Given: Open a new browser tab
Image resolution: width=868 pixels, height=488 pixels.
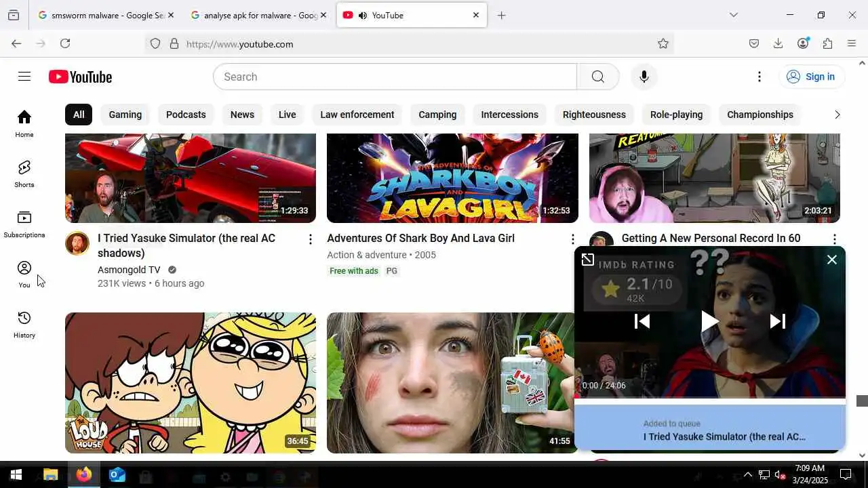Looking at the screenshot, I should 501,15.
